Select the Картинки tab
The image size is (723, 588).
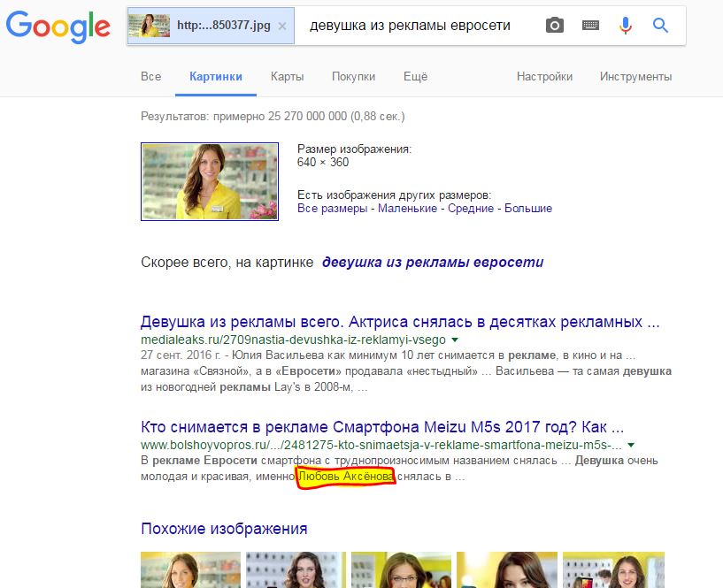click(x=216, y=77)
